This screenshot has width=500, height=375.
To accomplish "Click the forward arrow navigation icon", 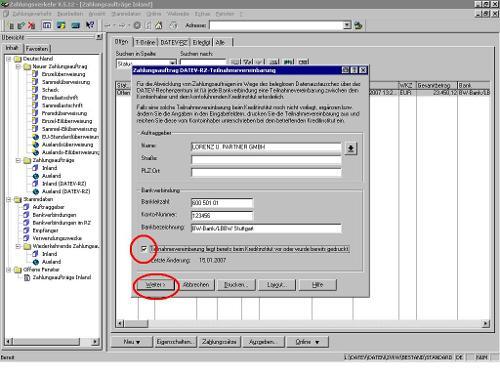I will [123, 25].
